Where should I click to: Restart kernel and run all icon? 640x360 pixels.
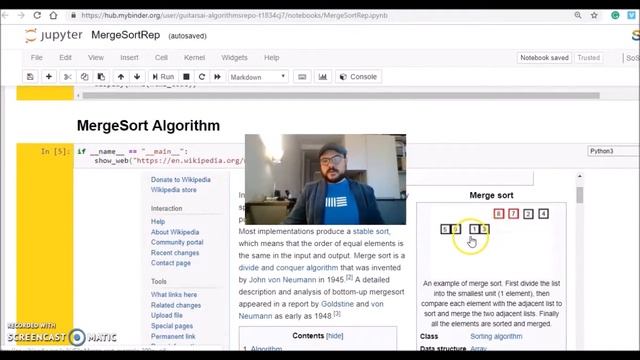(x=218, y=77)
